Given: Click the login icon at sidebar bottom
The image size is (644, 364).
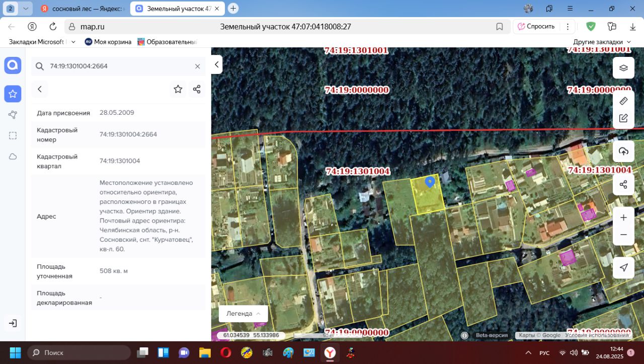Looking at the screenshot, I should click(x=13, y=323).
